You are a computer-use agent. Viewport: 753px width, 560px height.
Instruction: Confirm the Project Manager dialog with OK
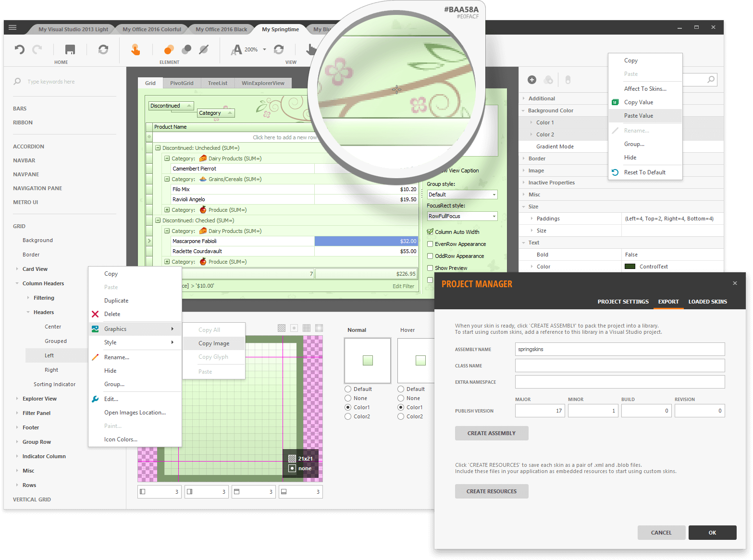tap(712, 533)
